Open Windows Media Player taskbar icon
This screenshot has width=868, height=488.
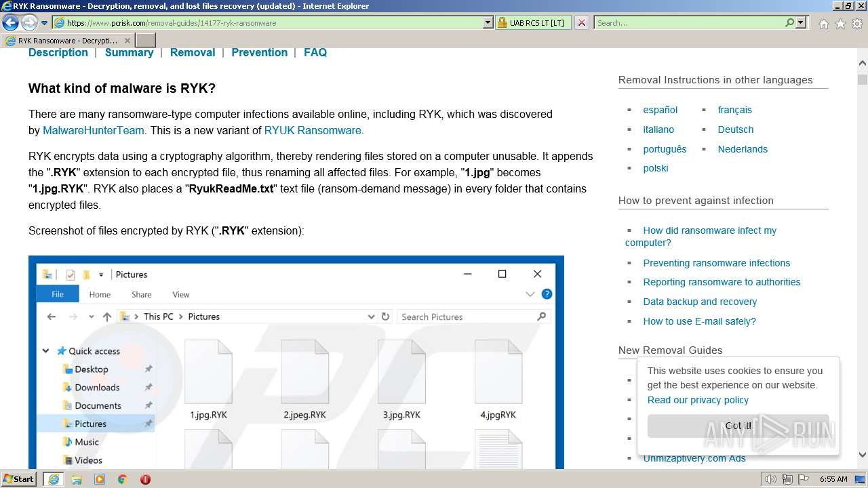[100, 479]
